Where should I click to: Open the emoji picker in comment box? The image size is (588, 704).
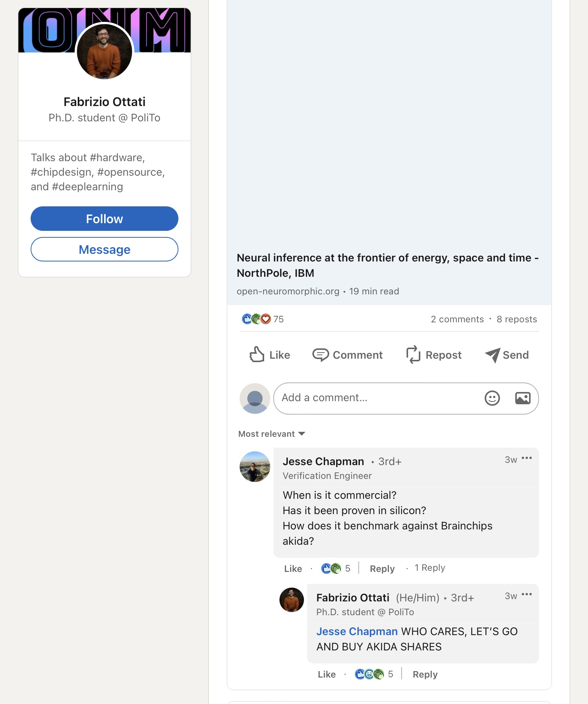pos(492,398)
